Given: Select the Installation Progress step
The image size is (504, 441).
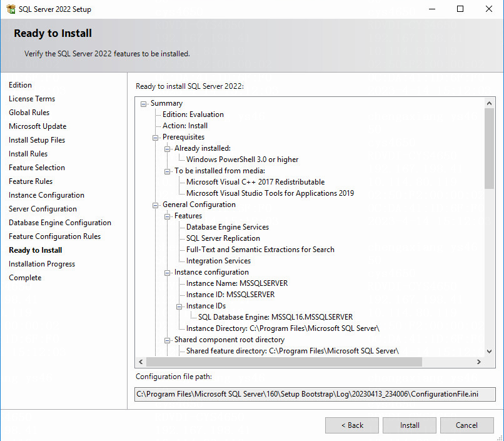Looking at the screenshot, I should click(x=42, y=264).
